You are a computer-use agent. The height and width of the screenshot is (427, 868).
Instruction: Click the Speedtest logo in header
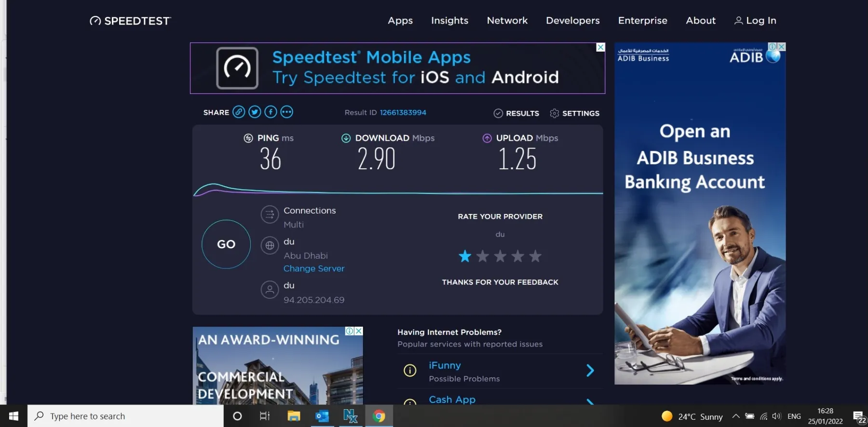coord(130,21)
